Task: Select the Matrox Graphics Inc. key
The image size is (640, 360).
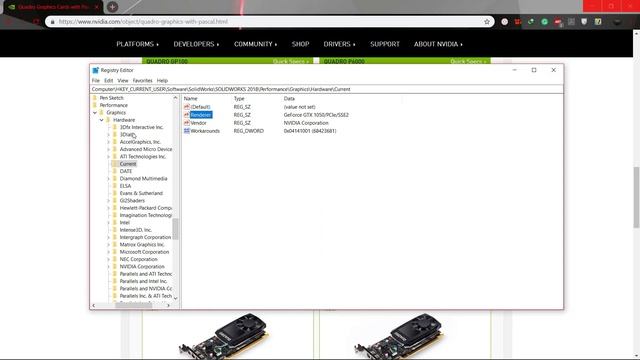Action: (142, 244)
